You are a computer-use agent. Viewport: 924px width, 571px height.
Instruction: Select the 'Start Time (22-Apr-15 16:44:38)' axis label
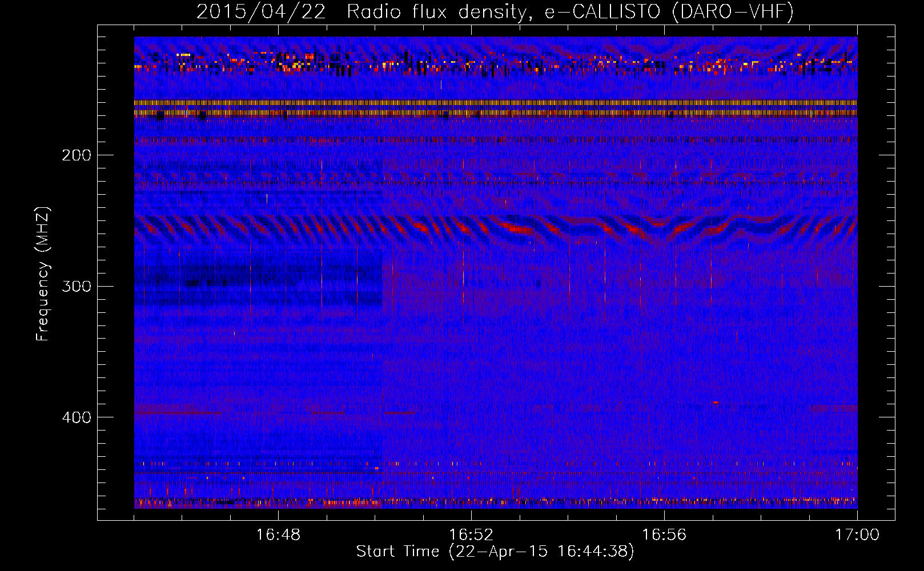(x=495, y=552)
